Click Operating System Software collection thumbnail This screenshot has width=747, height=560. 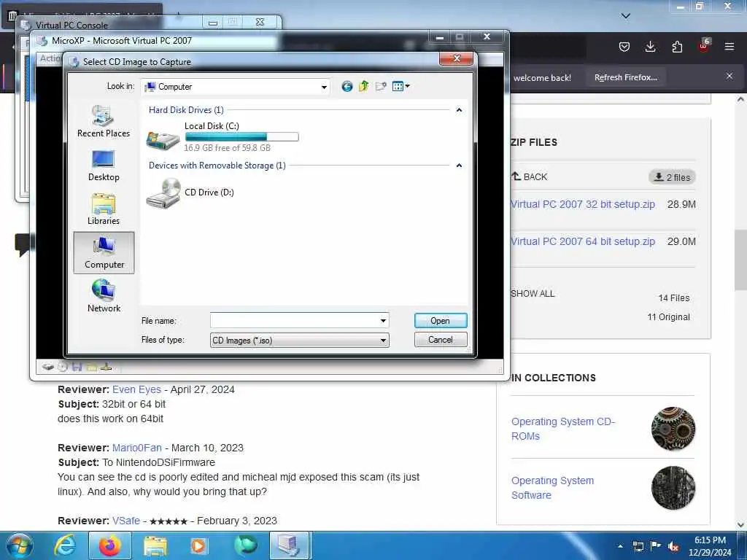[x=673, y=488]
